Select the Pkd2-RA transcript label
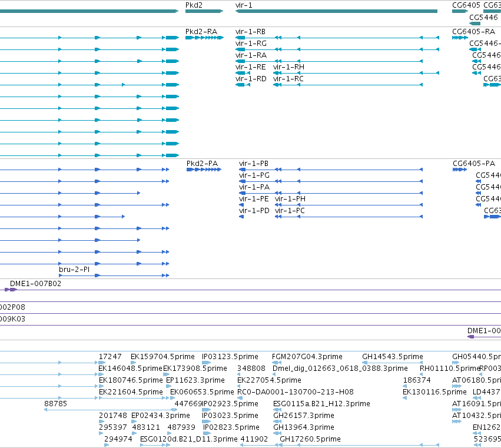501x448 pixels. pos(201,32)
